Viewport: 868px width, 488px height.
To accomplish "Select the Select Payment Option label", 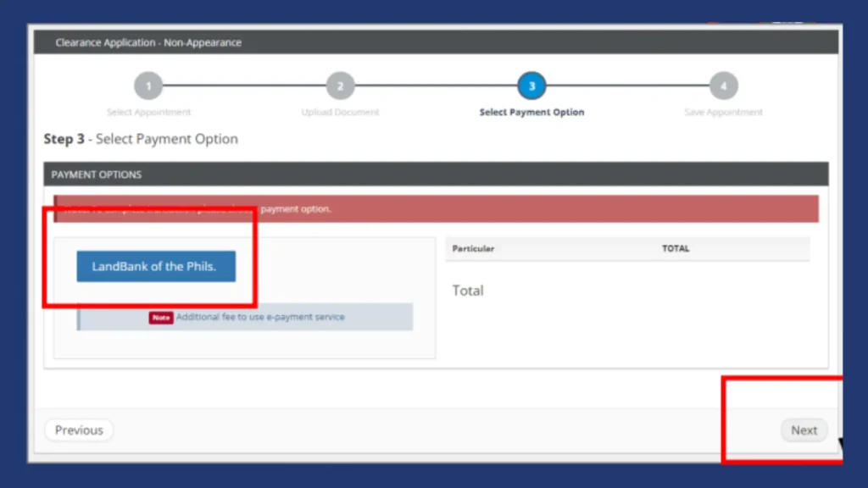I will (x=531, y=111).
